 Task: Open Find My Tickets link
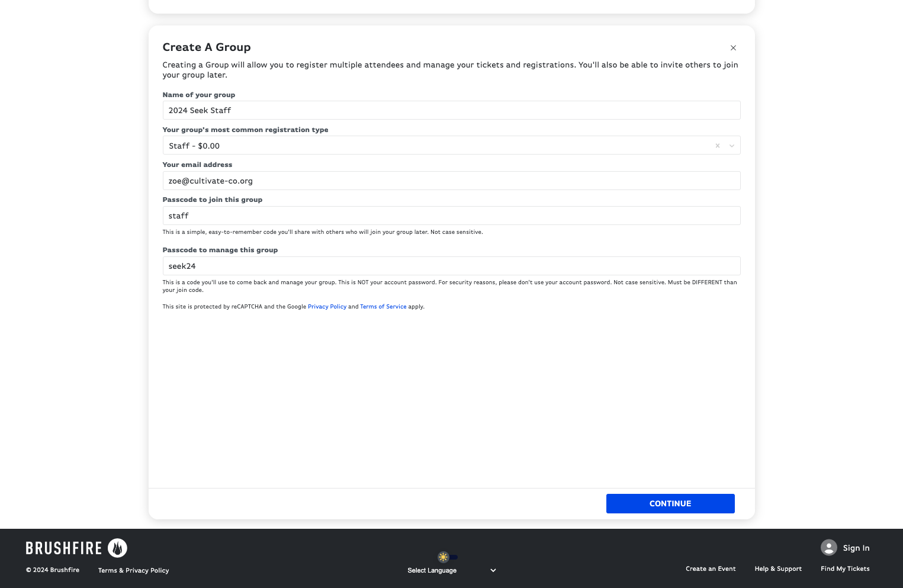tap(845, 568)
